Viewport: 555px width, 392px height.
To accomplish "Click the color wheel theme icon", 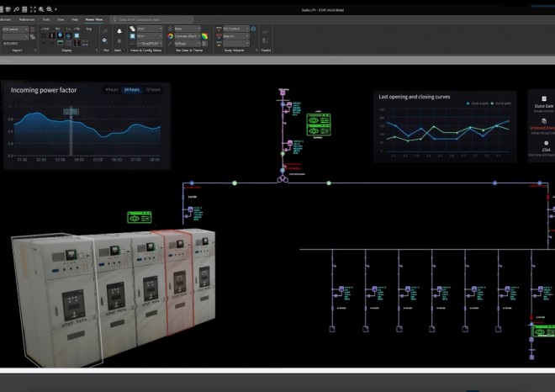I will pyautogui.click(x=170, y=36).
